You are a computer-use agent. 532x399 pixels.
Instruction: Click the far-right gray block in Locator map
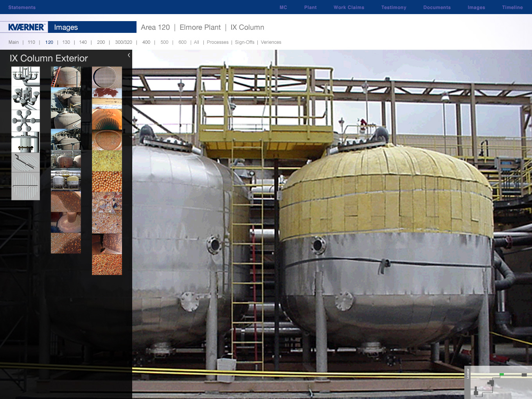(524, 375)
